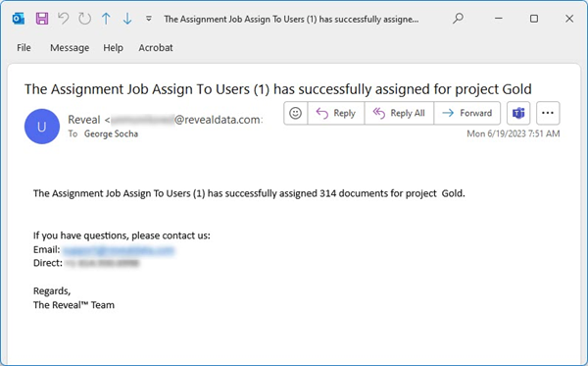Click the email subject heading

[278, 89]
